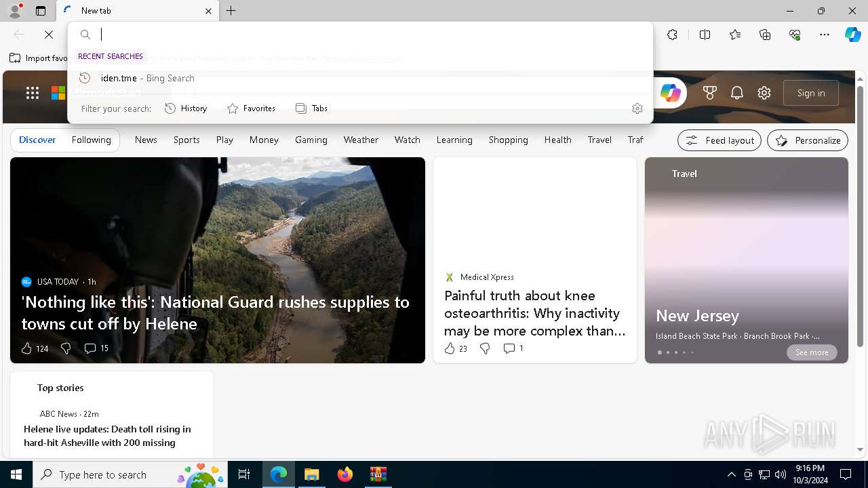Click the Sign in button
This screenshot has width=868, height=488.
point(811,93)
